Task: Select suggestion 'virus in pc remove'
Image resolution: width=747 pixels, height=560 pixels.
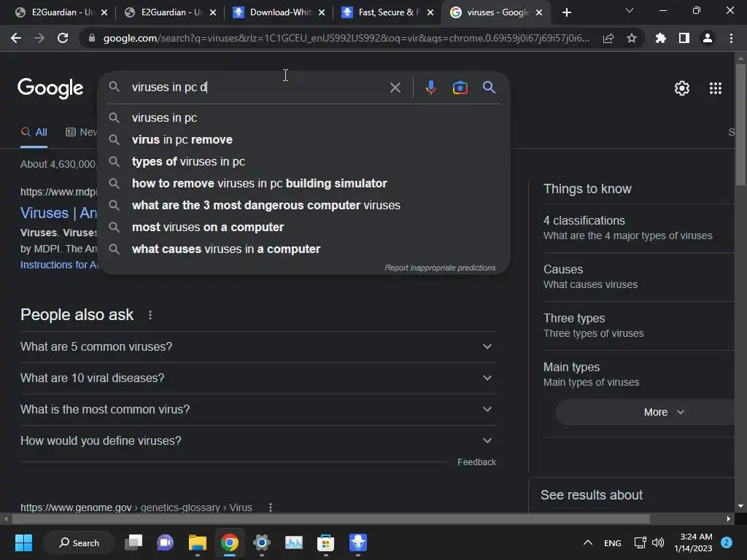Action: pos(304,139)
